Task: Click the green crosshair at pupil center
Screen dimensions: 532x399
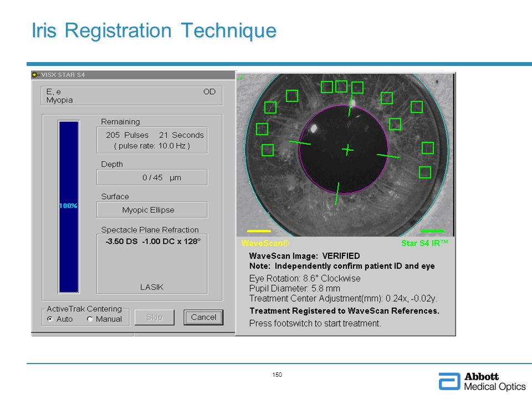Action: coord(347,150)
